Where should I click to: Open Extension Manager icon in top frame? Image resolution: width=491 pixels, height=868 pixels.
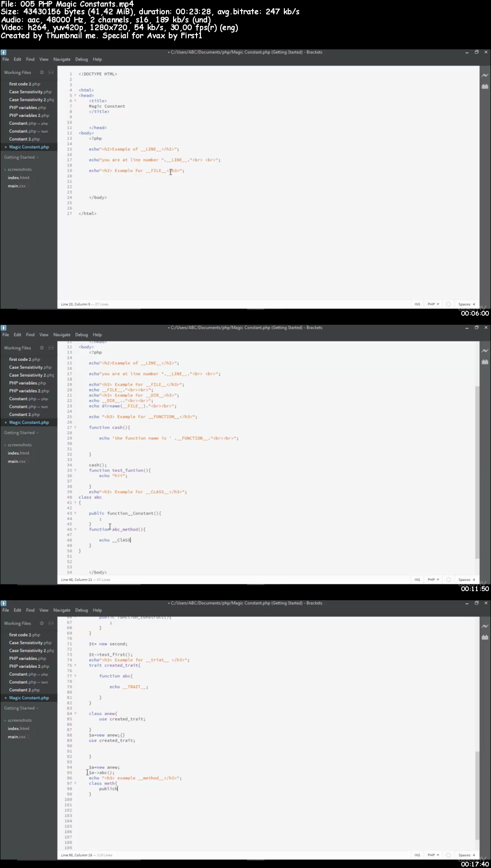[x=485, y=87]
